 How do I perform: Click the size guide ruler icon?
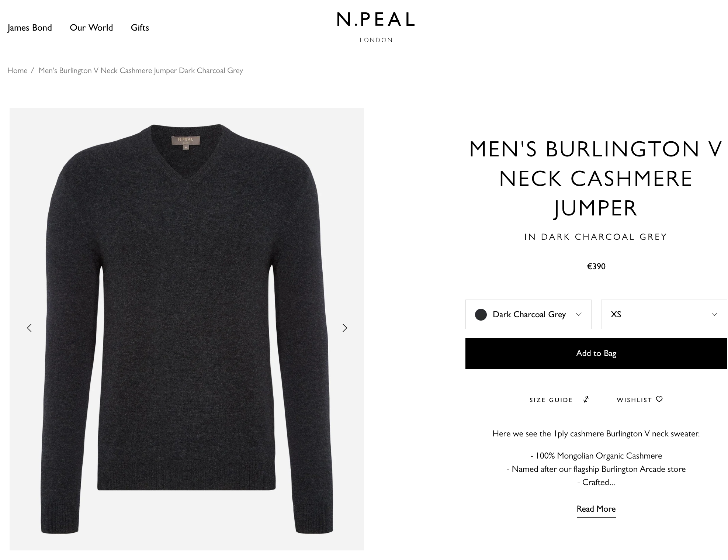coord(586,400)
